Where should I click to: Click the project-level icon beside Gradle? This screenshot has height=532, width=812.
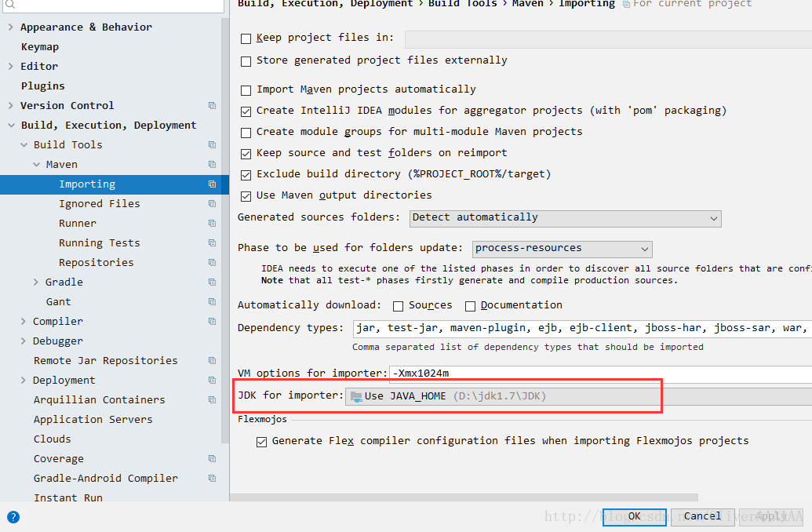[212, 282]
